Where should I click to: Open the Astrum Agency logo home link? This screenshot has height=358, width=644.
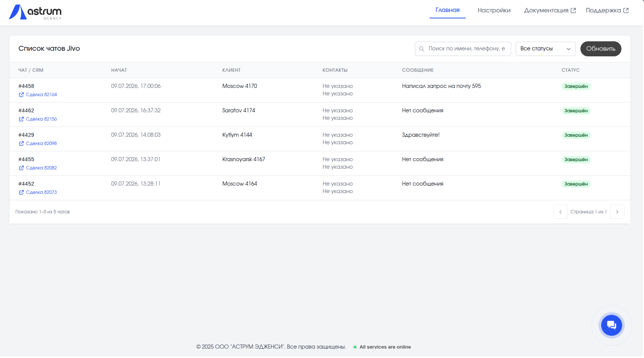(x=35, y=12)
